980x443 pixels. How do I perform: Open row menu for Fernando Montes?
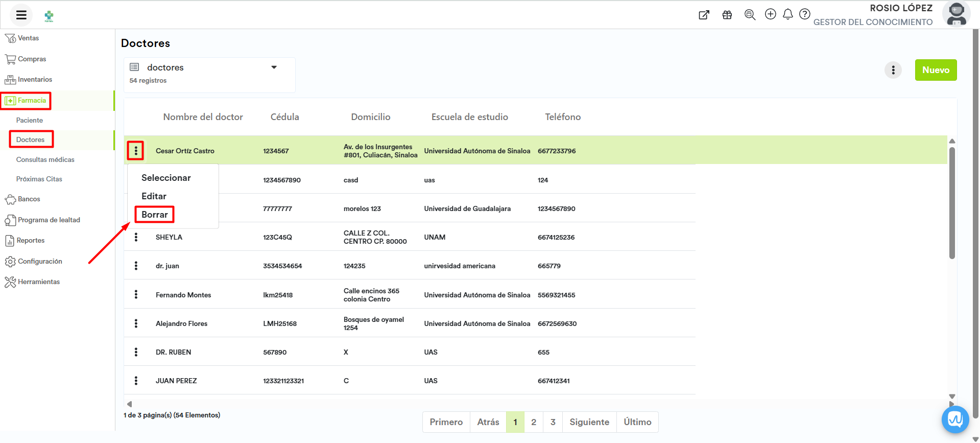tap(136, 295)
